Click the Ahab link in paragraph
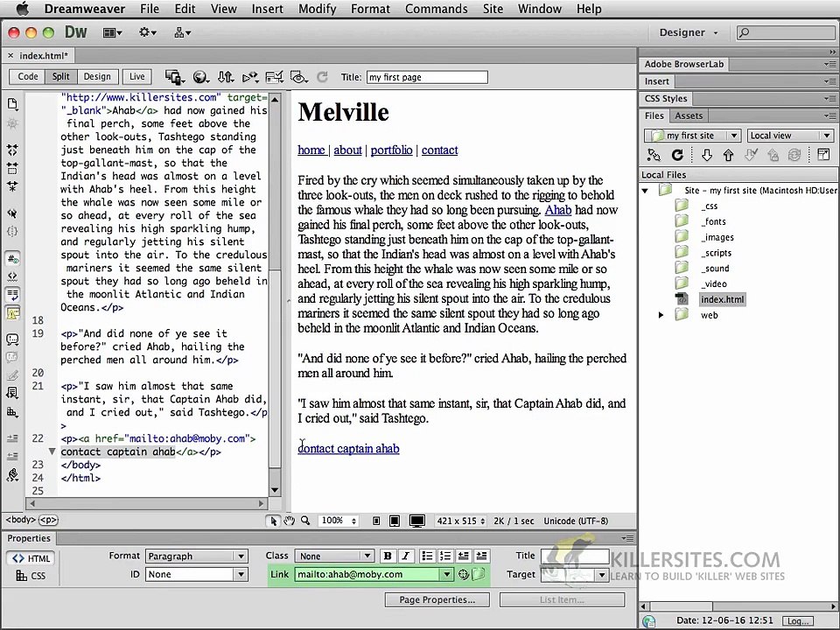The height and width of the screenshot is (630, 840). point(557,210)
